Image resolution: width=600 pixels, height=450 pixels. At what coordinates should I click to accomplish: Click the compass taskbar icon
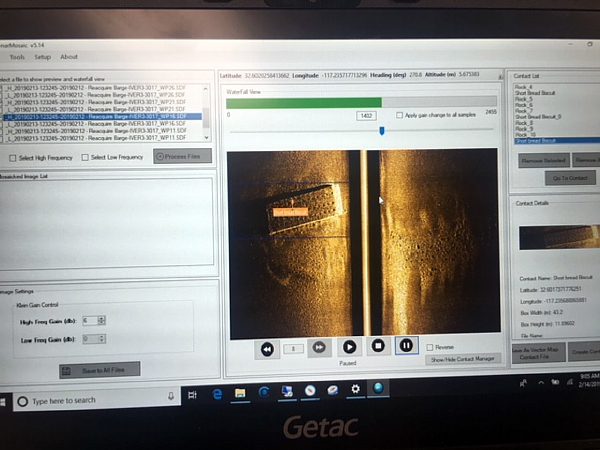coord(310,390)
